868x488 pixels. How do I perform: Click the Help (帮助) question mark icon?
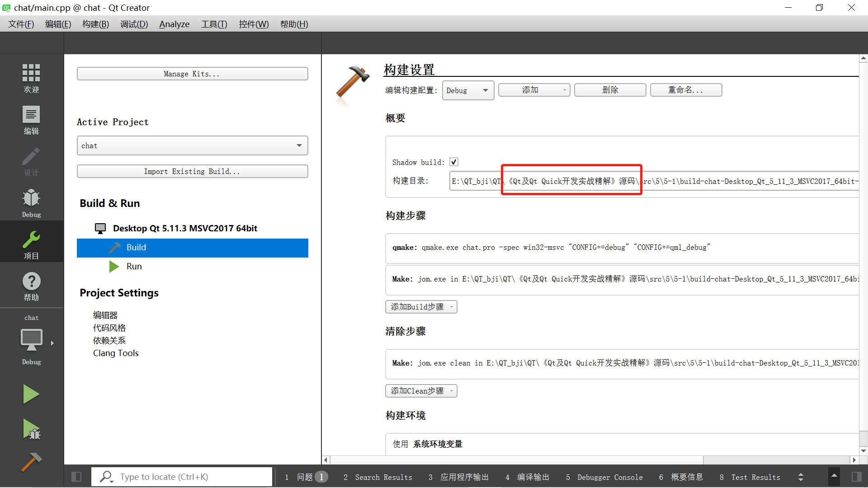[31, 286]
